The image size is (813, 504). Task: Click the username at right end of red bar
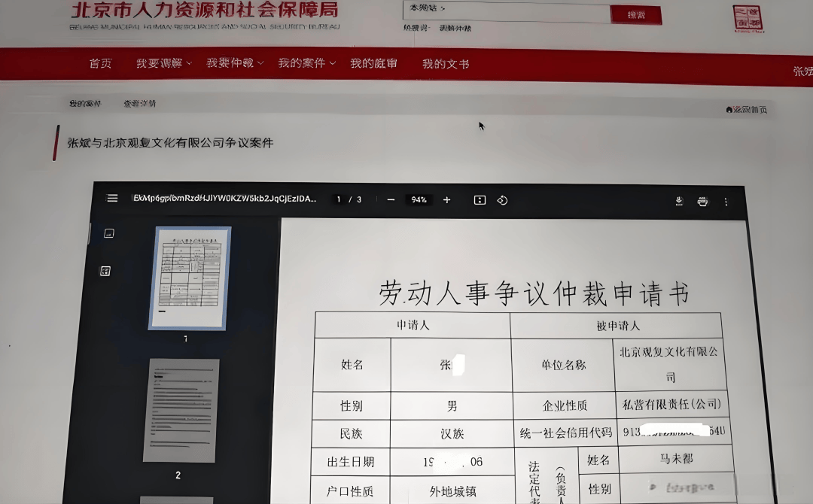tap(802, 71)
